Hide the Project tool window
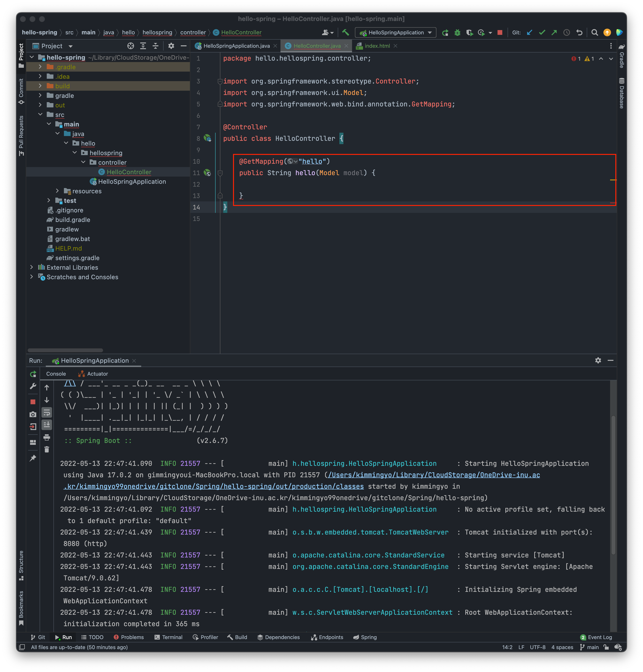Image resolution: width=643 pixels, height=672 pixels. pyautogui.click(x=184, y=46)
